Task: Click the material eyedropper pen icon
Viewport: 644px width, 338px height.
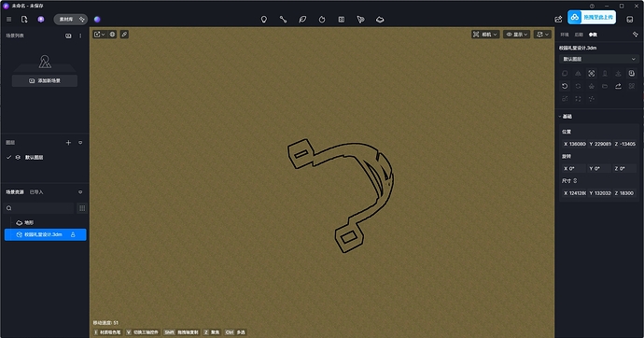Action: [124, 35]
